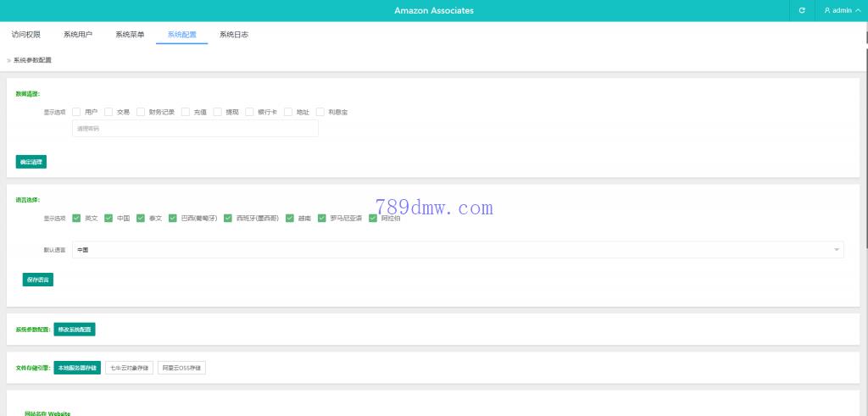The width and height of the screenshot is (868, 416).
Task: Switch to the 系统用户 tab
Action: coord(78,35)
